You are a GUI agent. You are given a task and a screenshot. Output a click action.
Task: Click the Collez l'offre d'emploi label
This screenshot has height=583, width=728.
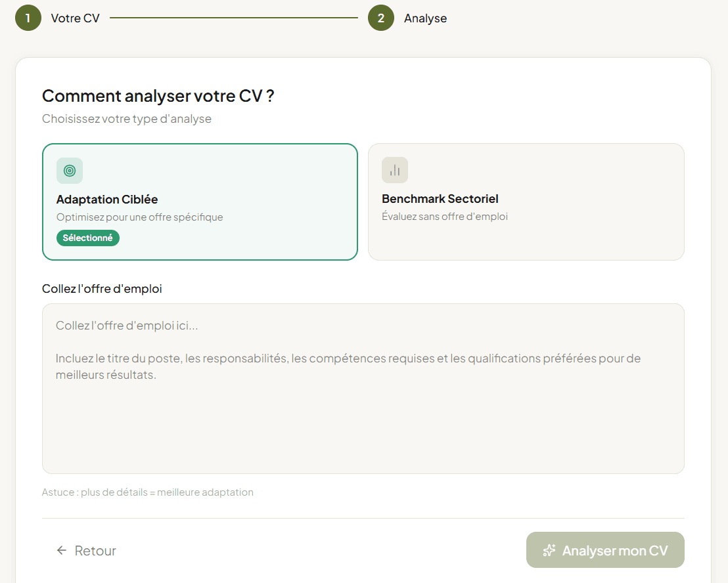[x=102, y=288]
